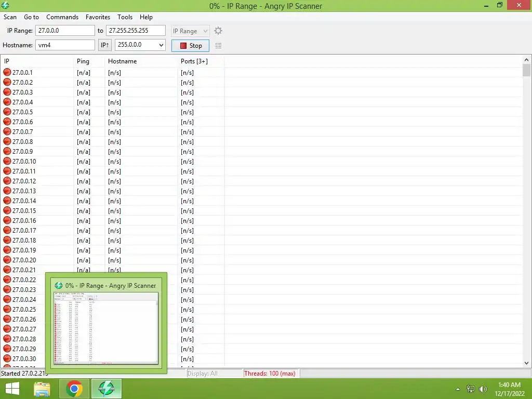Open the volume control in the tray
Image resolution: width=532 pixels, height=399 pixels.
483,389
